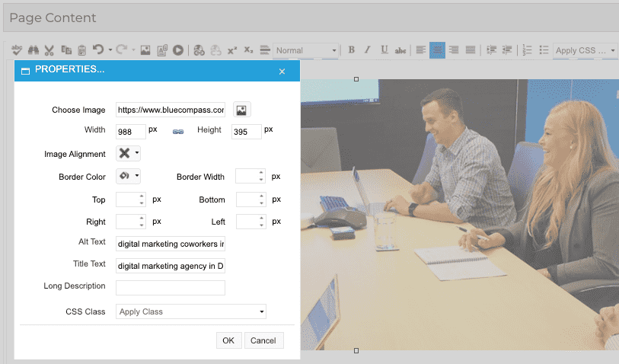
Task: Click the Cancel button
Action: coord(263,340)
